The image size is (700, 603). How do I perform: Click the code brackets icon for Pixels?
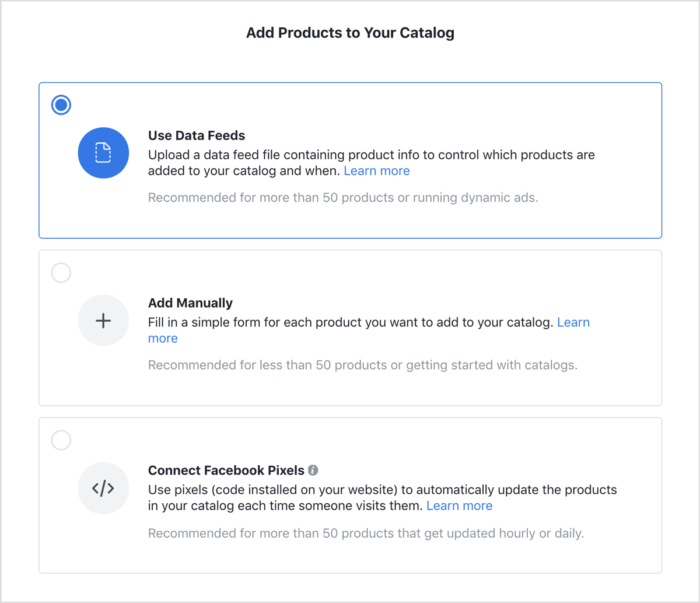coord(103,488)
